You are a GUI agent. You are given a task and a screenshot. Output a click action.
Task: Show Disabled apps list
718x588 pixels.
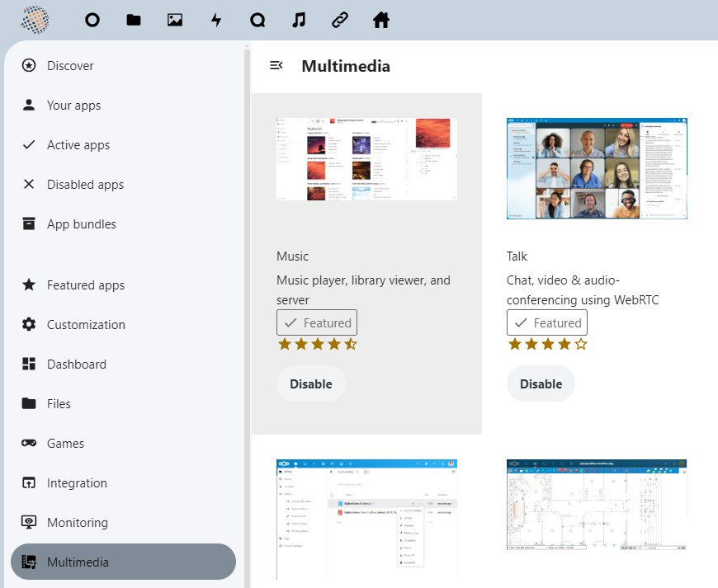[85, 185]
